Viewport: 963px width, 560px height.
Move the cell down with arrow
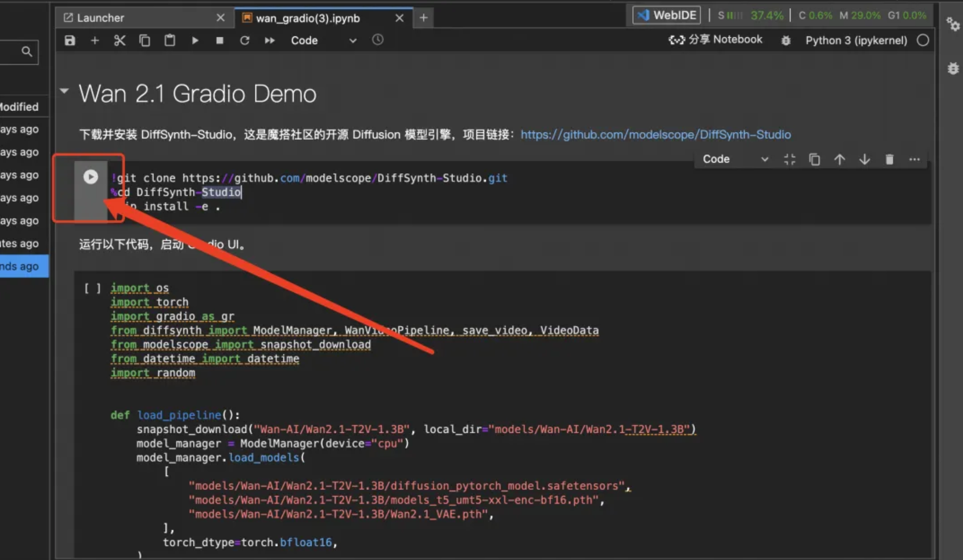(x=865, y=160)
